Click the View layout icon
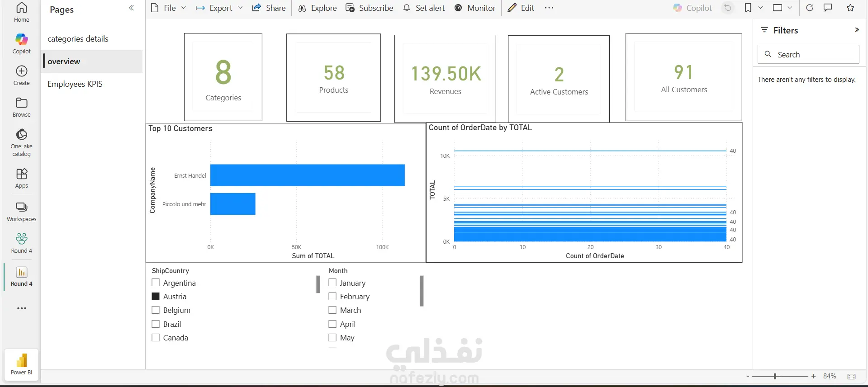868x387 pixels. click(x=778, y=8)
